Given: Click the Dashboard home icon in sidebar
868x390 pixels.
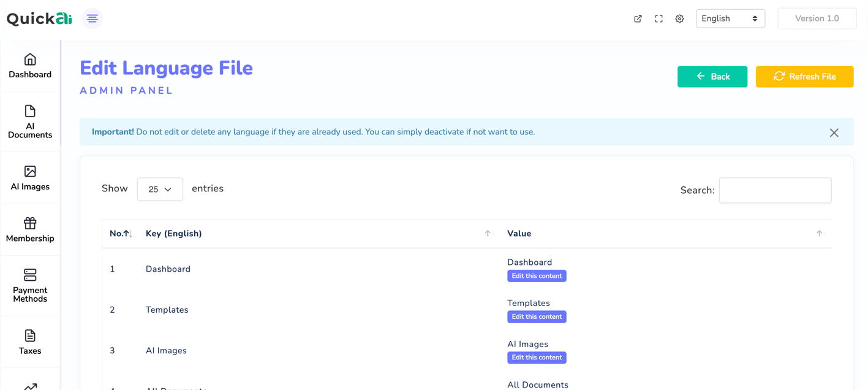Looking at the screenshot, I should (x=30, y=59).
